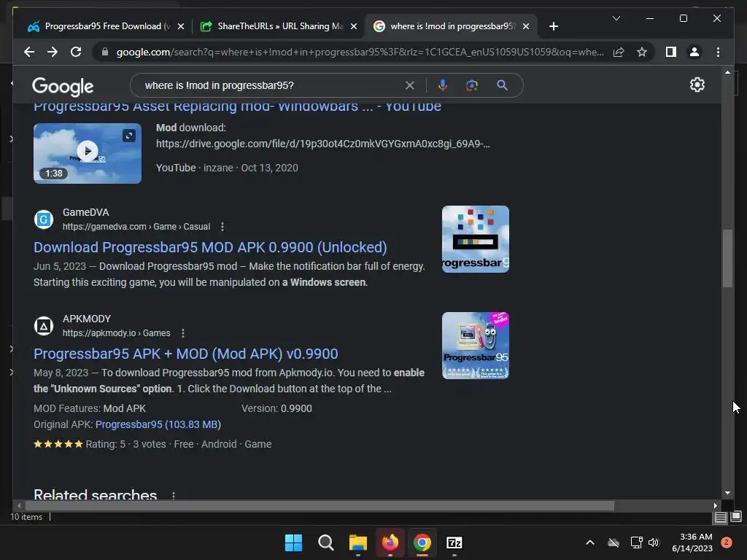Open the tab search dropdown arrow
747x560 pixels.
coord(616,18)
